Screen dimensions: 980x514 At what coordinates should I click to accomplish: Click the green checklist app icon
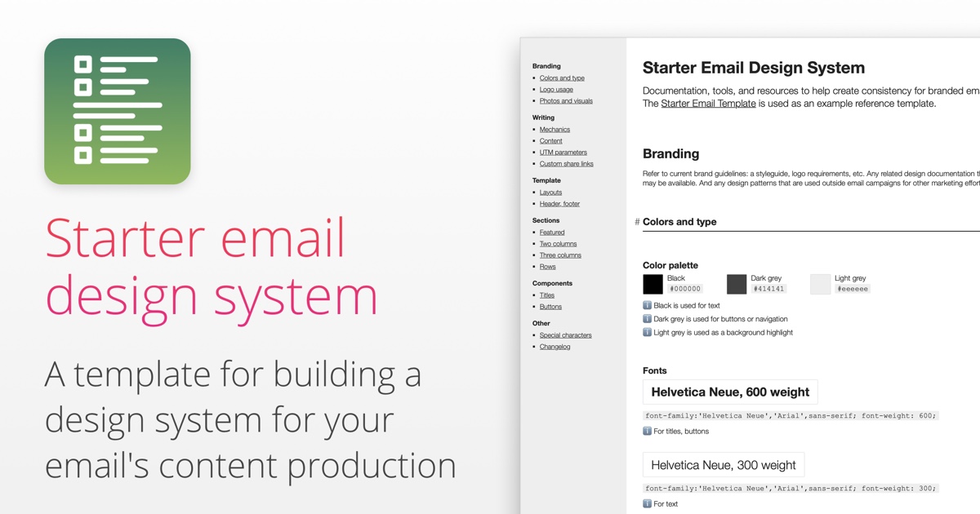coord(117,110)
